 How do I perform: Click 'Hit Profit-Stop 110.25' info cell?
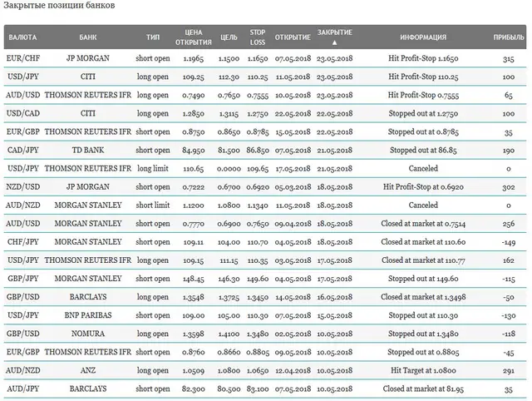[423, 77]
